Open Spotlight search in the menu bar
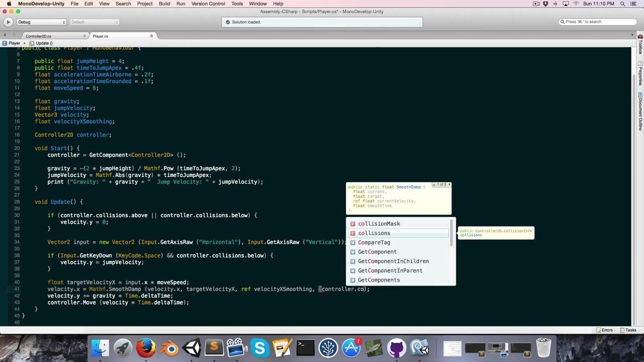 pyautogui.click(x=623, y=4)
